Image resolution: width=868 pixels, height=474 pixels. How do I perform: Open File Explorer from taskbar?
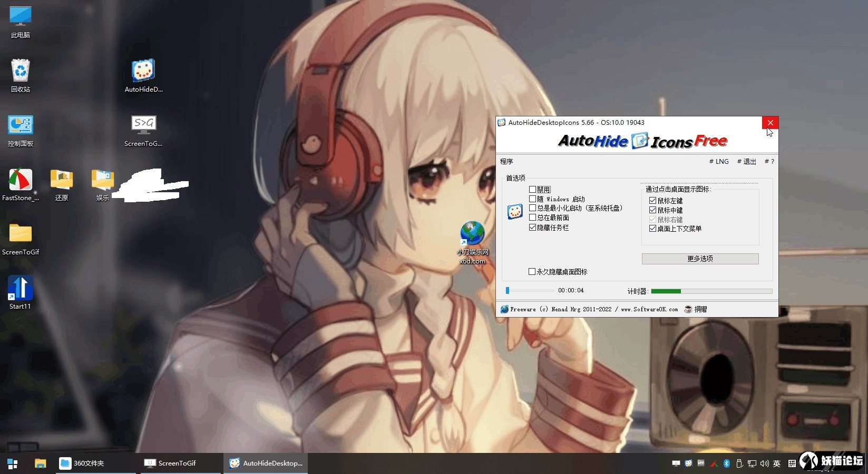click(x=40, y=463)
